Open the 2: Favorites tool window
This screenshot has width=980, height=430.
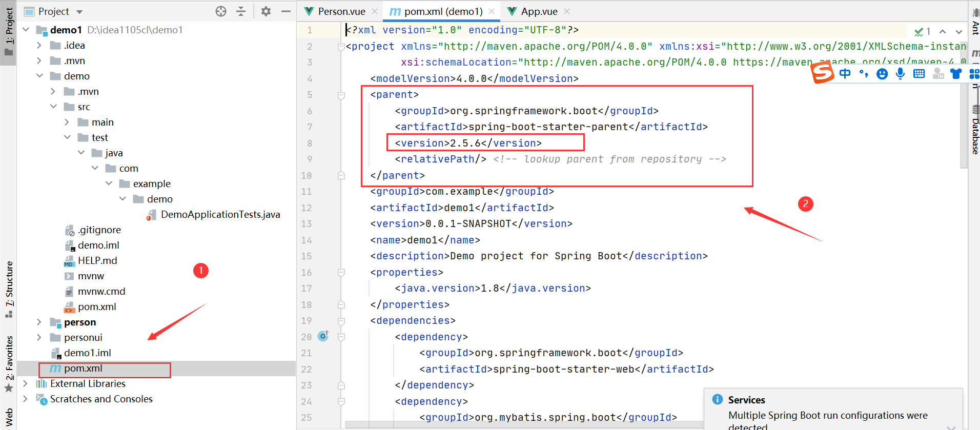pyautogui.click(x=9, y=364)
